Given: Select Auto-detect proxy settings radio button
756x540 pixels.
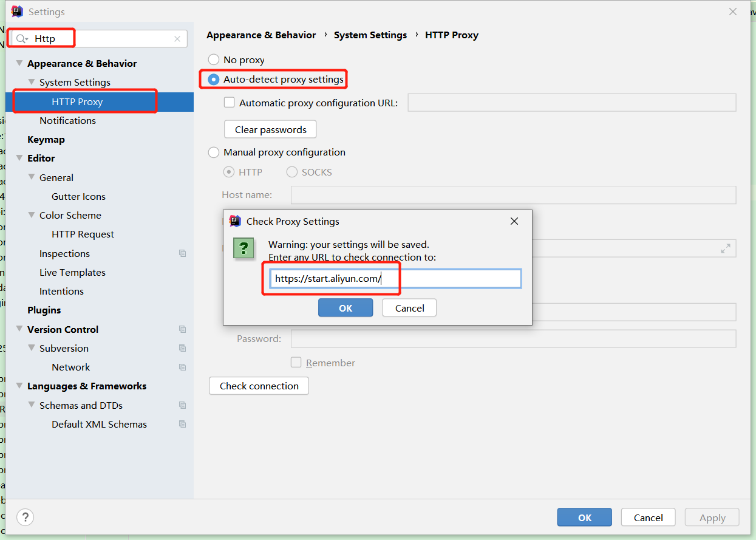Looking at the screenshot, I should click(x=214, y=79).
